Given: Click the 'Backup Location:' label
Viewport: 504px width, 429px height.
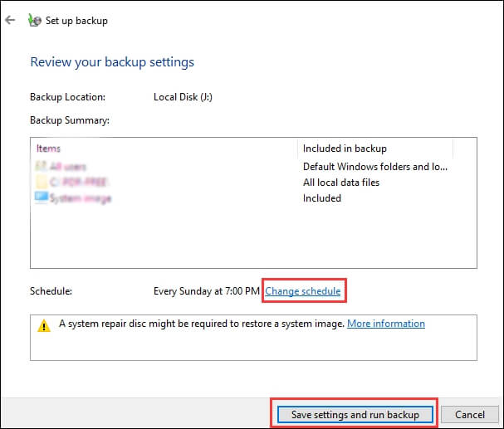Looking at the screenshot, I should pos(67,97).
